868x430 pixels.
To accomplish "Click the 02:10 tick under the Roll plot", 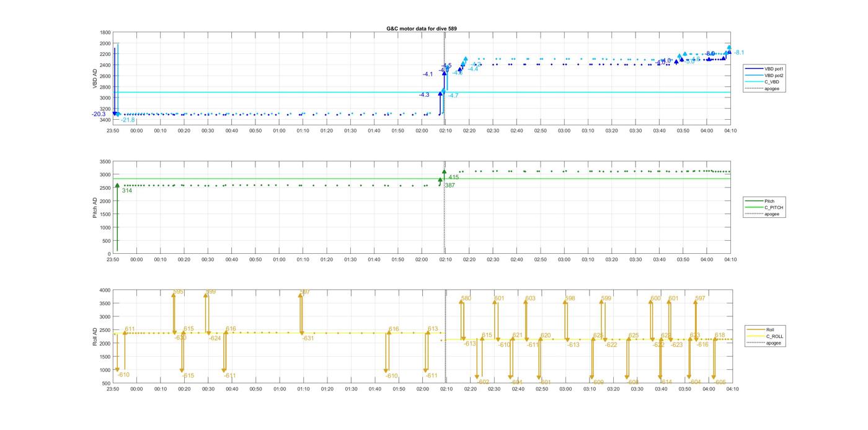I will click(446, 389).
